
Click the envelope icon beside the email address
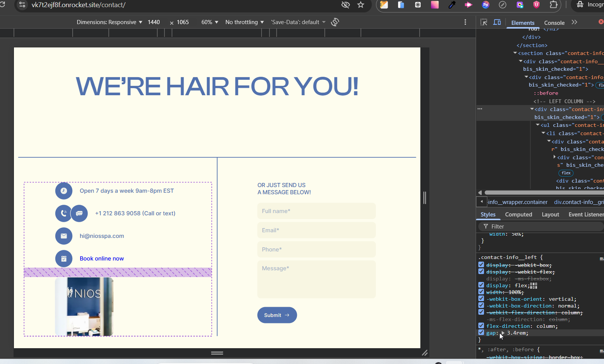(64, 236)
